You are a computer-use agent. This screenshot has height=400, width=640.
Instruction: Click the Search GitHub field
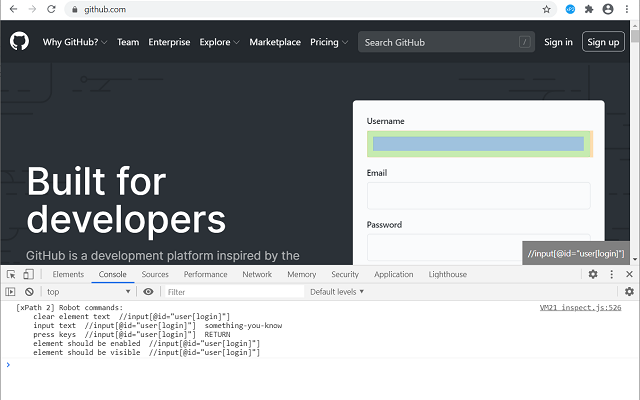point(446,42)
